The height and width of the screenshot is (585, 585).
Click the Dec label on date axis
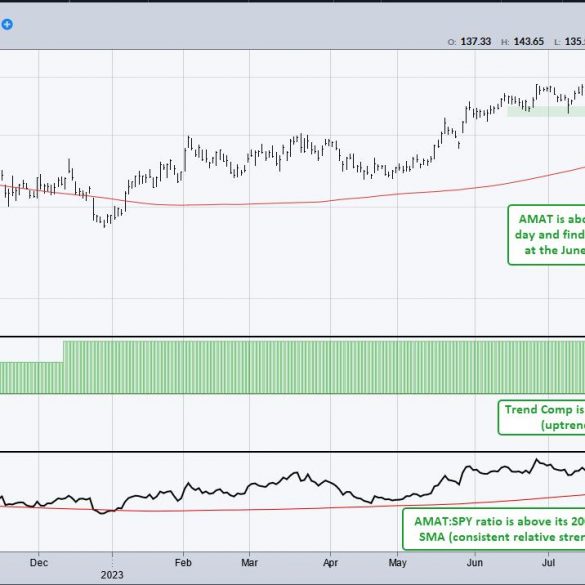pos(39,563)
